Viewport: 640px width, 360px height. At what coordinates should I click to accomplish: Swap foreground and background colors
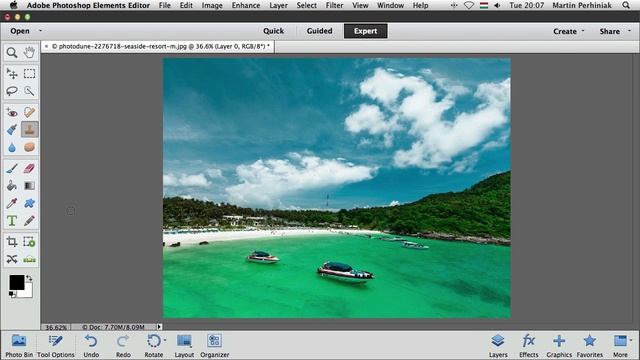[x=29, y=278]
